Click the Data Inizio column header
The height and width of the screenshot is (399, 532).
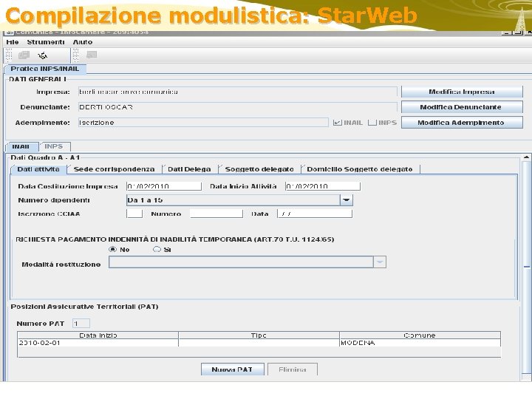coord(98,335)
